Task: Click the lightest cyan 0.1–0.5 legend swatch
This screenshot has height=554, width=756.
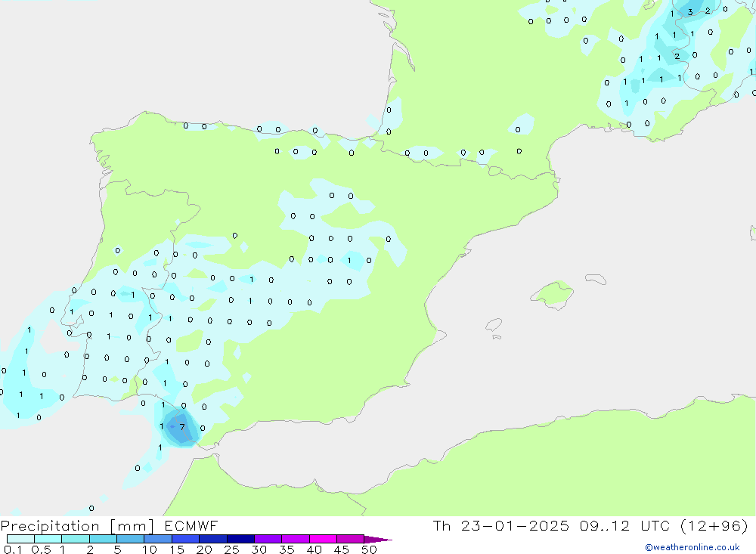Action: click(20, 539)
